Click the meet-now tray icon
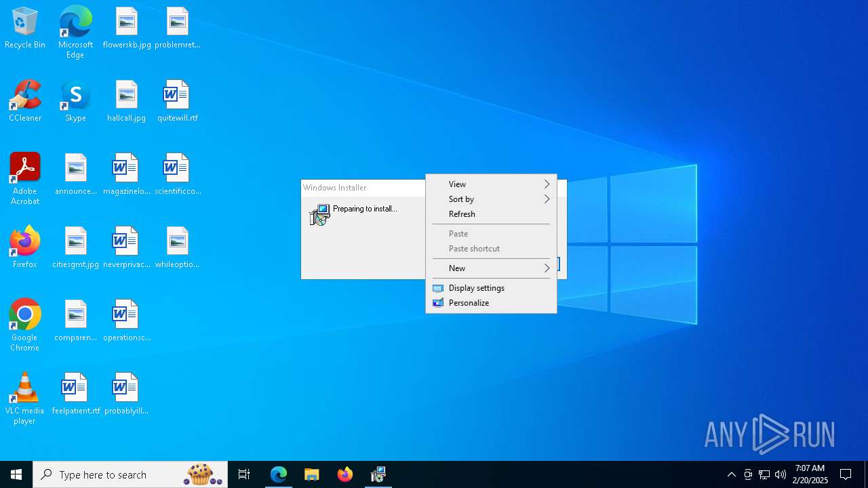Image resolution: width=868 pixels, height=488 pixels. (x=748, y=474)
